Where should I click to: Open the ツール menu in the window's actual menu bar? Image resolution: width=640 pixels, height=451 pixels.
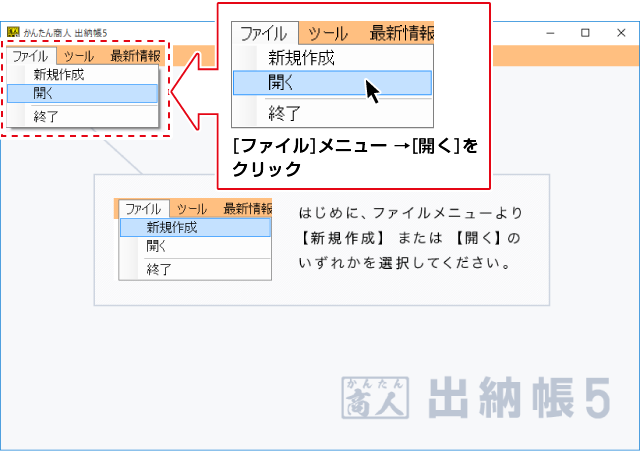79,56
